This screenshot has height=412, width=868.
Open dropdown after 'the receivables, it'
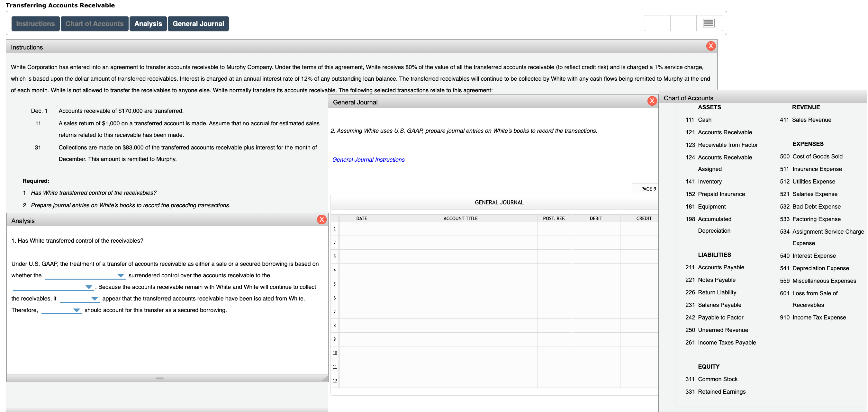(95, 299)
